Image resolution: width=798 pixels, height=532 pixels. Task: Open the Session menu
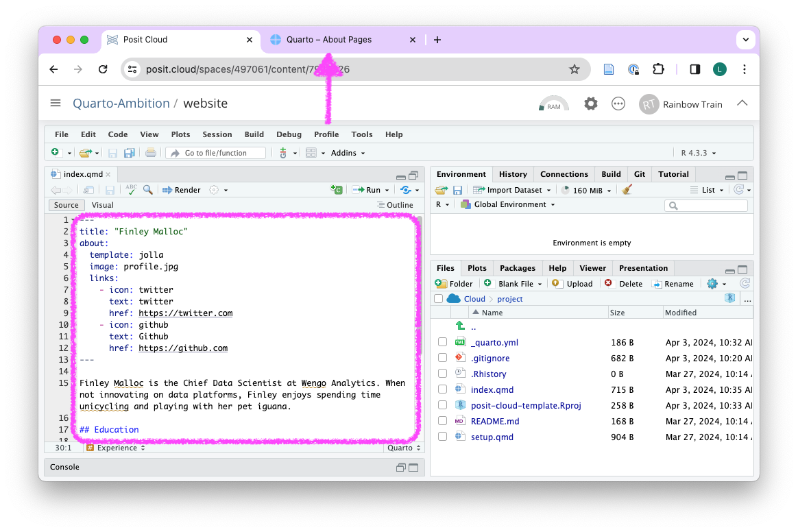click(x=217, y=134)
